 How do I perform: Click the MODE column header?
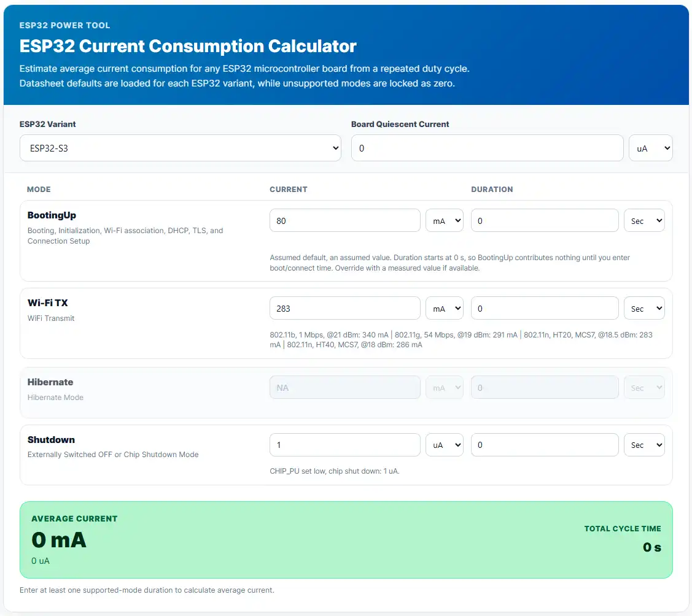pyautogui.click(x=39, y=189)
